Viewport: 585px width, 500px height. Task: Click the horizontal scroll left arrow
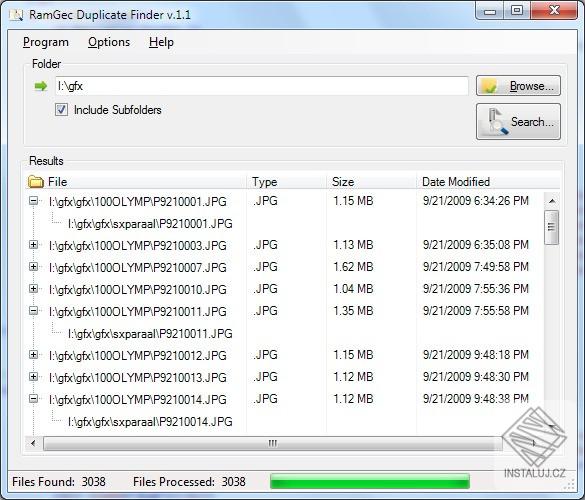33,443
